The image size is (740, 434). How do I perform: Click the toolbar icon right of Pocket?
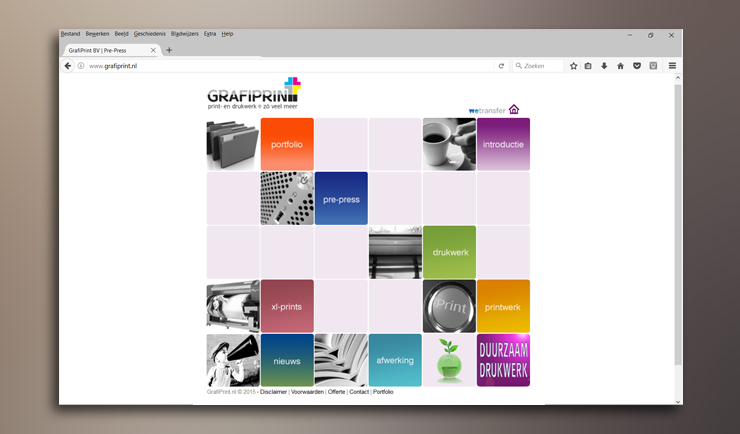pyautogui.click(x=653, y=66)
